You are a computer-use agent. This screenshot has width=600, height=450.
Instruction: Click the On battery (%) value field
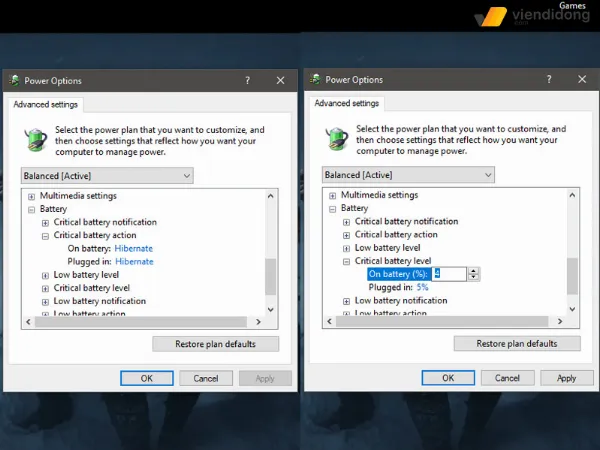click(x=448, y=274)
